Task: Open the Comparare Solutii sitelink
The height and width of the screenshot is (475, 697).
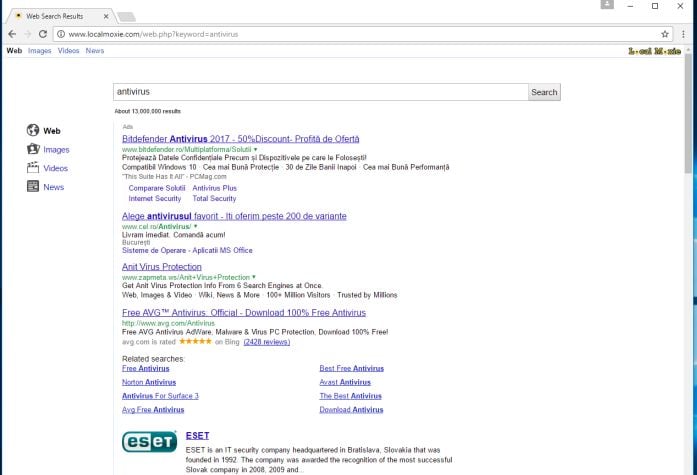Action: [157, 188]
